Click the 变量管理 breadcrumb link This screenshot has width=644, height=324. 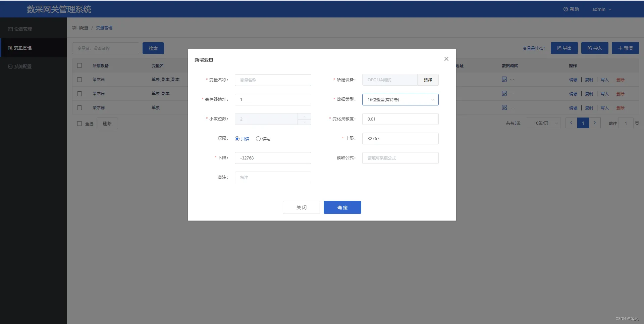104,28
